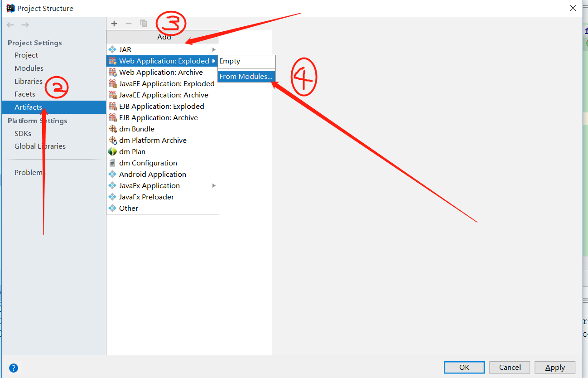Open the Problems page

pyautogui.click(x=30, y=173)
